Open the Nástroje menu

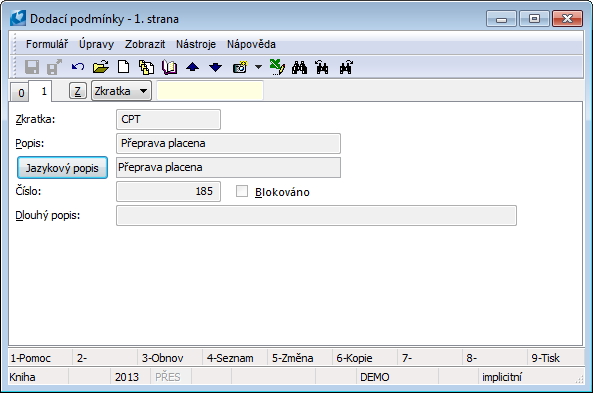coord(196,44)
